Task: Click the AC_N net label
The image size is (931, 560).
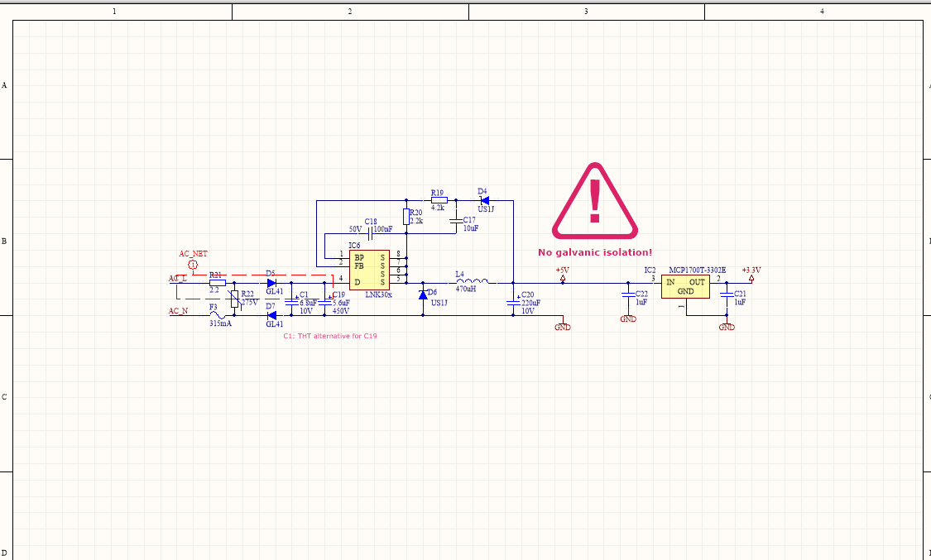Action: 178,310
